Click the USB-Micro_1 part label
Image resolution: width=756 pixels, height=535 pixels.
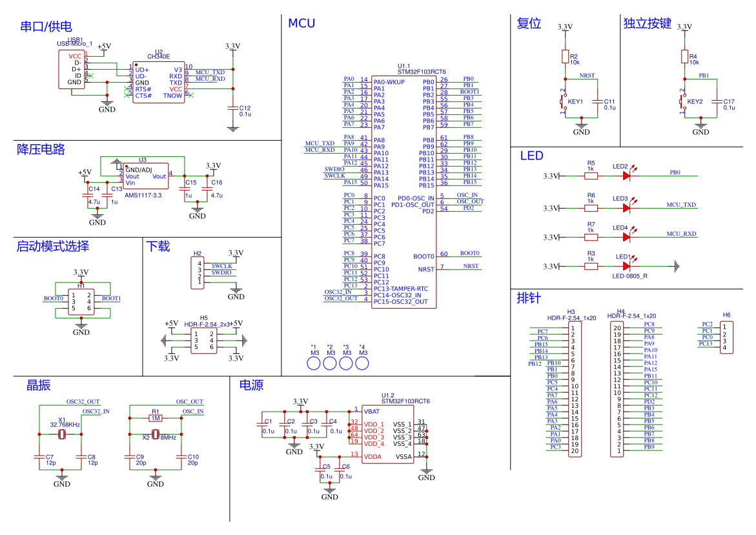(x=75, y=44)
